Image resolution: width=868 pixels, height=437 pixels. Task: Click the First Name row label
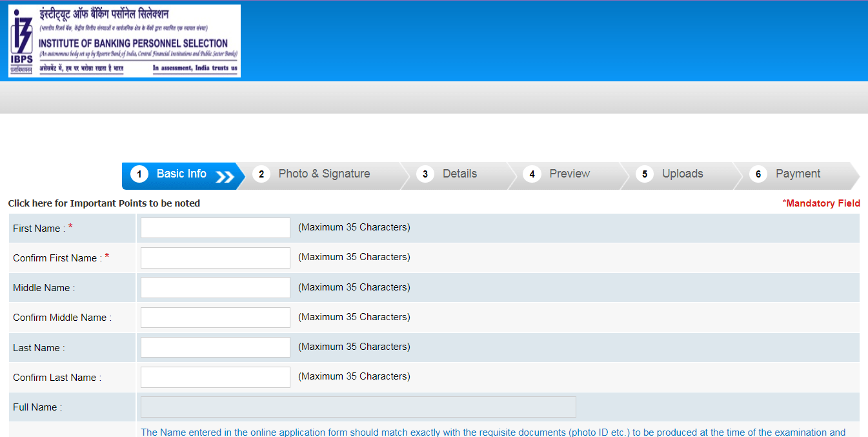39,229
